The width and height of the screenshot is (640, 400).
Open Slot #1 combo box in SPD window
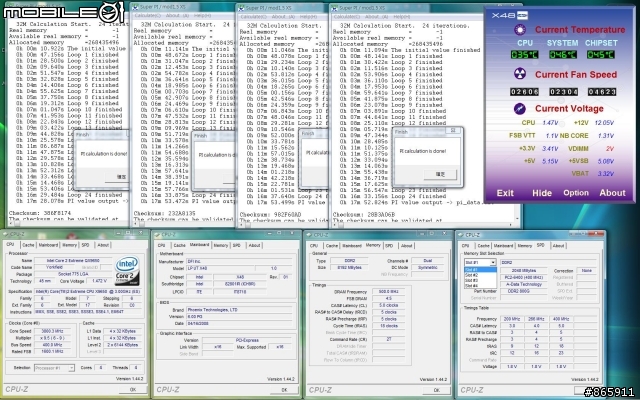point(480,262)
